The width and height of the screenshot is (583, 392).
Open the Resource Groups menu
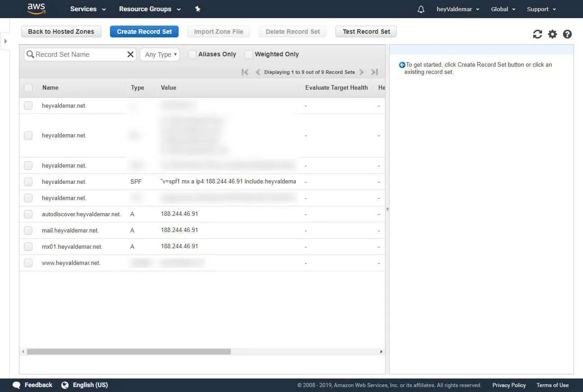[x=150, y=9]
